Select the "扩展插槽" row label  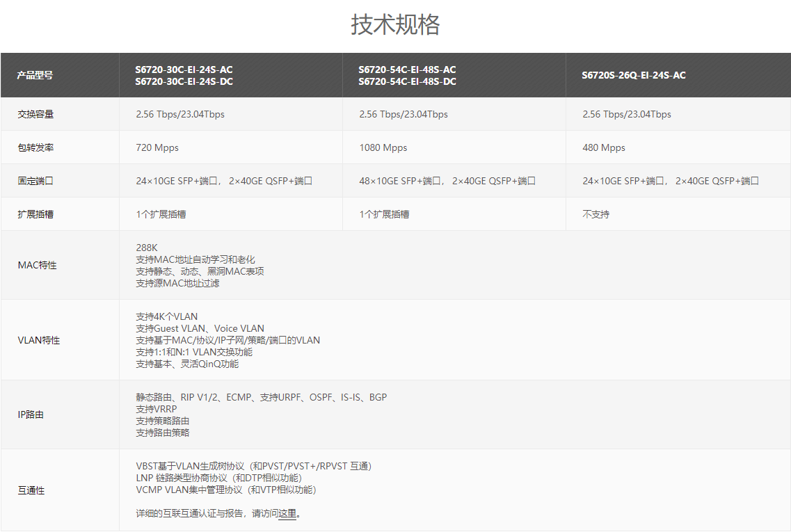(x=35, y=214)
